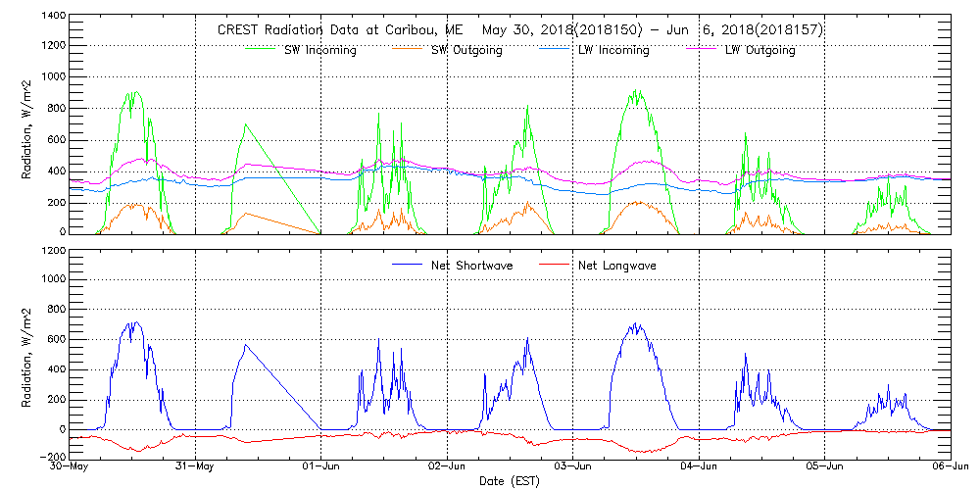Click the '31-May' x-axis date label
The image size is (980, 490).
click(x=196, y=468)
